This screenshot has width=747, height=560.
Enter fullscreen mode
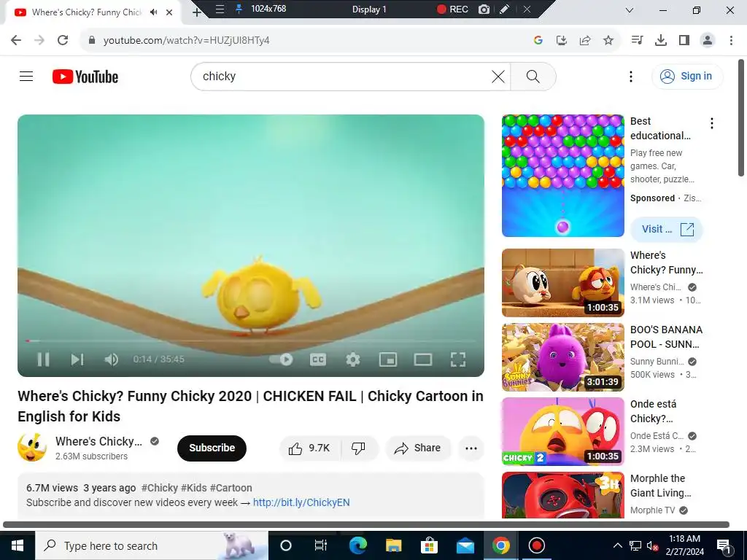click(x=458, y=359)
